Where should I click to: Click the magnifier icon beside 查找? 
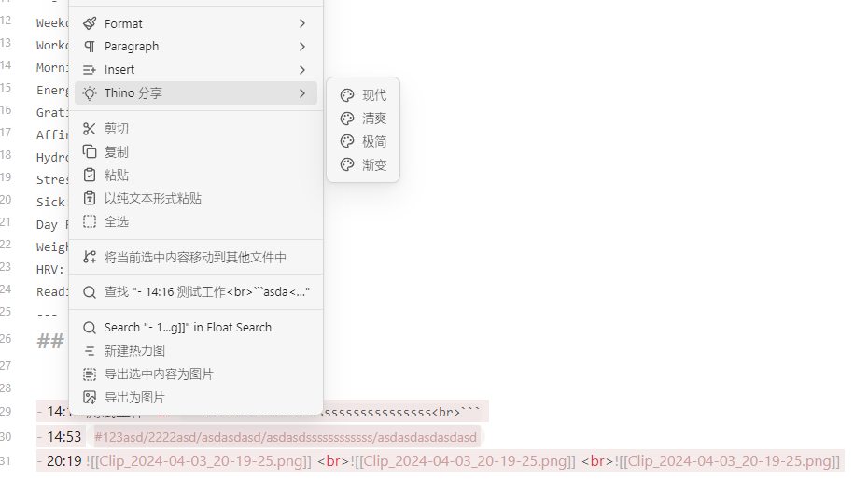click(x=89, y=292)
